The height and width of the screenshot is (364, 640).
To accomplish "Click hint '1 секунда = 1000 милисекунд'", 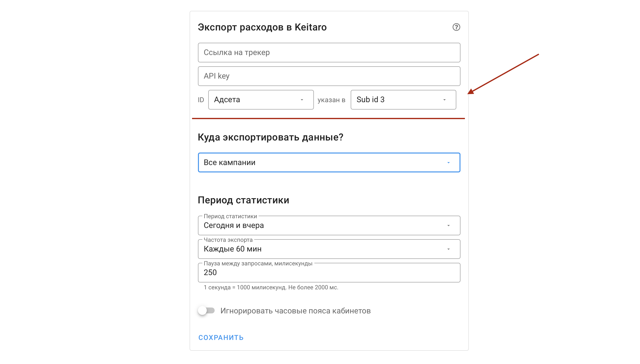I will click(244, 287).
